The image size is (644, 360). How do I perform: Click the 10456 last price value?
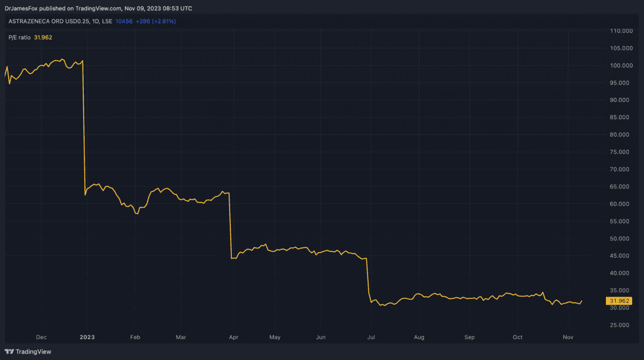click(123, 21)
